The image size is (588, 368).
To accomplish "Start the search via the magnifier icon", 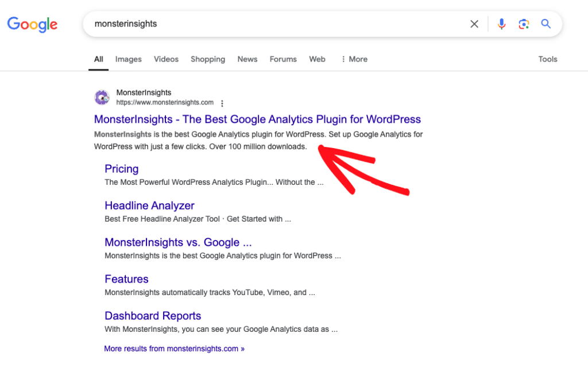I will [546, 24].
